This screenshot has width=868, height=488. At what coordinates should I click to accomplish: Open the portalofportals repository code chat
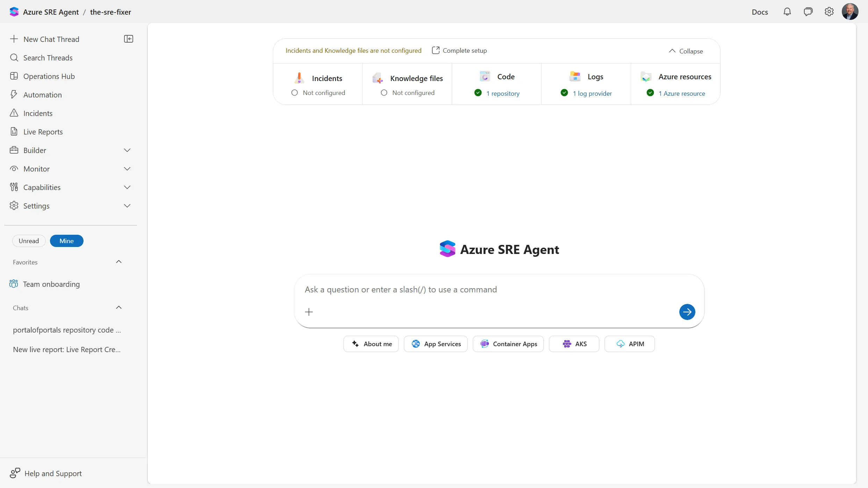tap(67, 330)
